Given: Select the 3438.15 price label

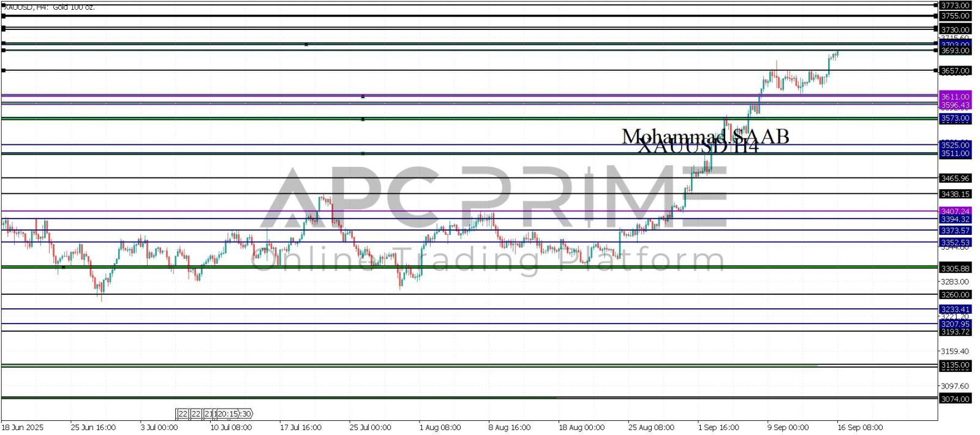Looking at the screenshot, I should click(955, 194).
